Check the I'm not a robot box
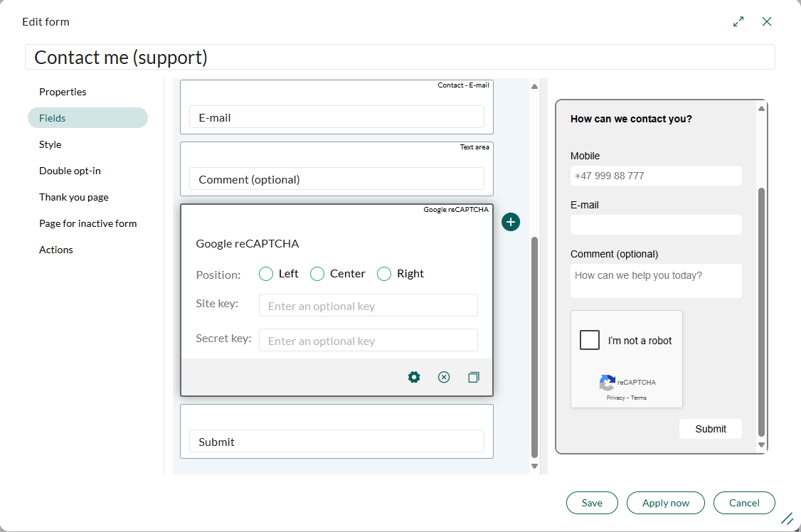Image resolution: width=801 pixels, height=532 pixels. [590, 340]
